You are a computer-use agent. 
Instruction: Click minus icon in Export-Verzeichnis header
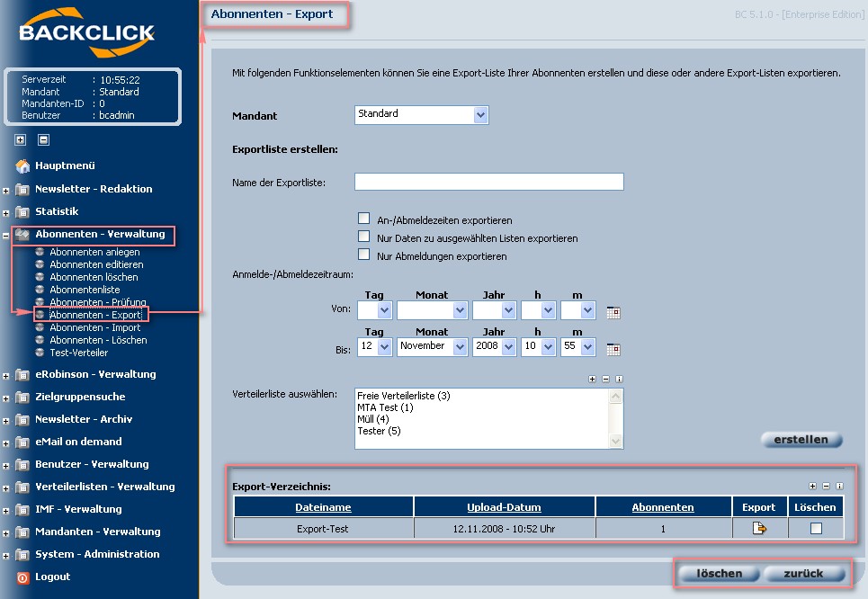pos(826,486)
